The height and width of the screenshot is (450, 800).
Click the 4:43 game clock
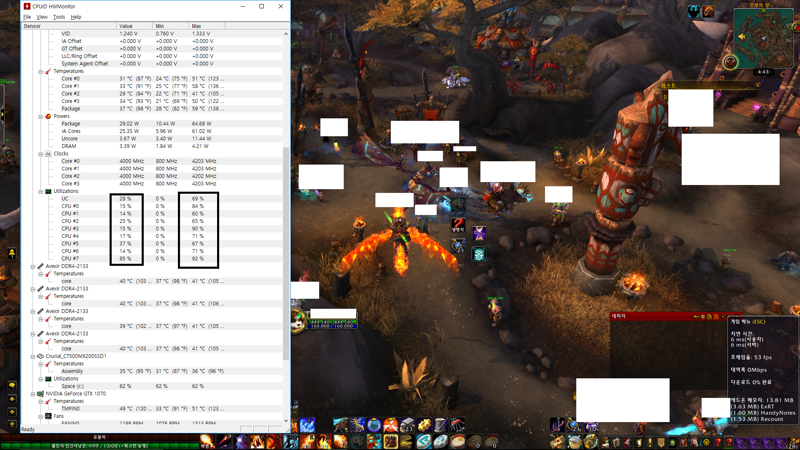pos(763,72)
